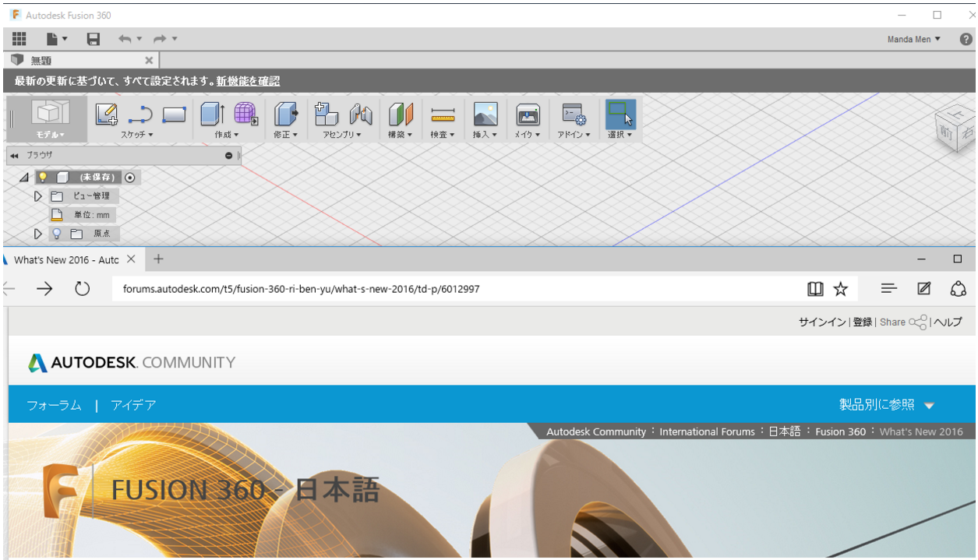The image size is (978, 560).
Task: Click the 検査 (Inspect) measure icon
Action: click(x=441, y=115)
